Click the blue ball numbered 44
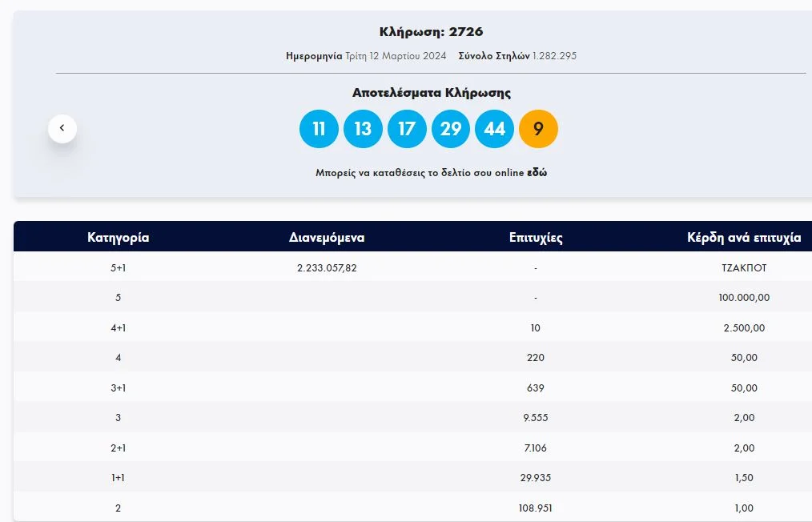Viewport: 812px width, 522px height. pyautogui.click(x=495, y=129)
